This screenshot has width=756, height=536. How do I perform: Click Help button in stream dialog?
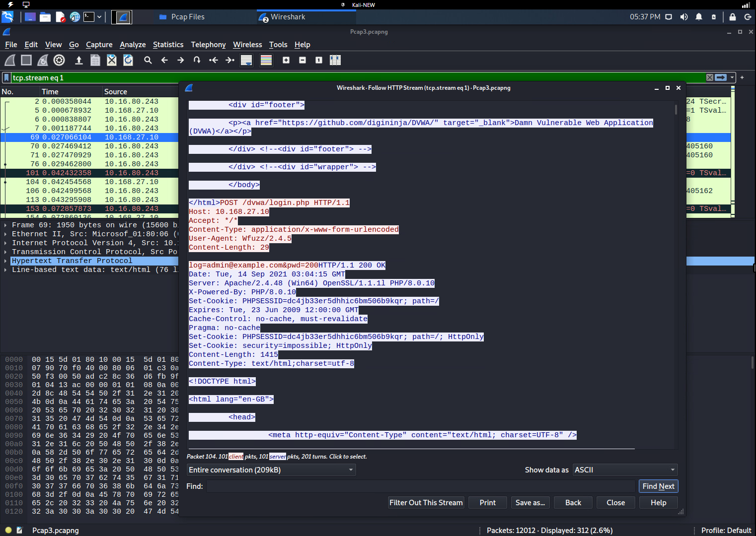click(658, 503)
